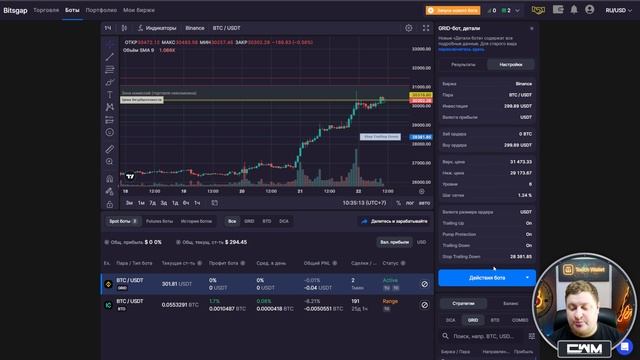Open wallet icon in header
Viewport: 640px width, 360px height.
558,9
